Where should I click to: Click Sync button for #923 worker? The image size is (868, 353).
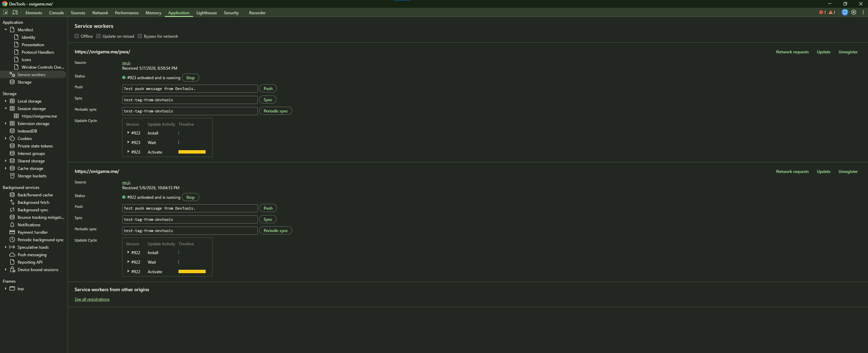(x=268, y=100)
